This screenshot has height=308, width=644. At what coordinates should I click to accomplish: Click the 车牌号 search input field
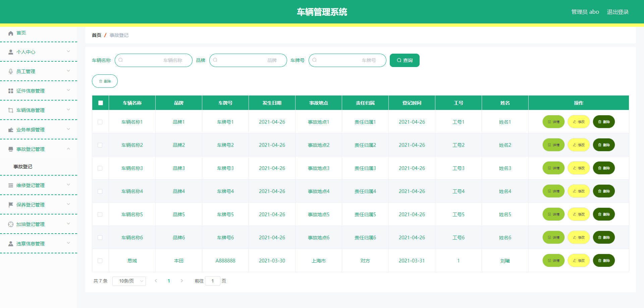pyautogui.click(x=347, y=61)
